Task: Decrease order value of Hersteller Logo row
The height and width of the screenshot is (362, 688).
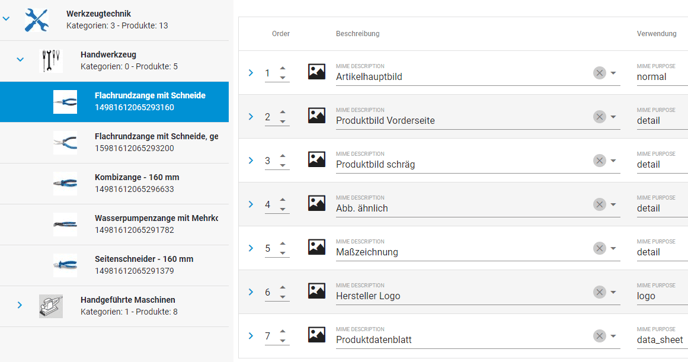Action: pos(283,297)
